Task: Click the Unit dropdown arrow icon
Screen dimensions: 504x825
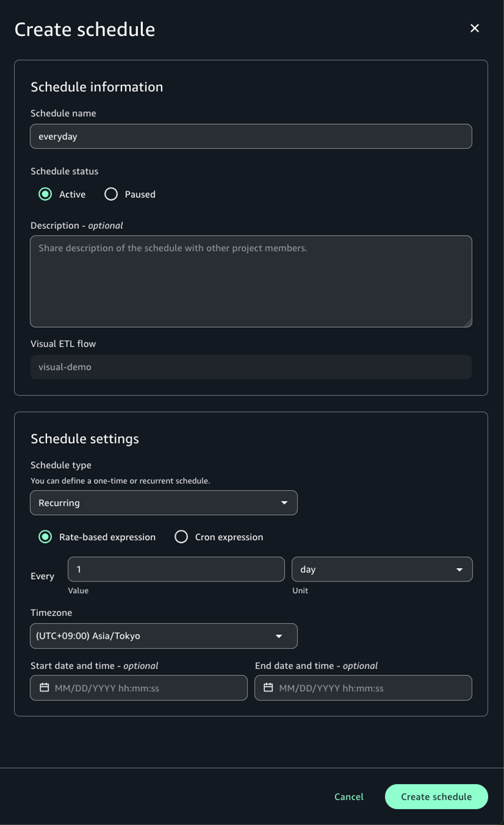Action: 459,569
